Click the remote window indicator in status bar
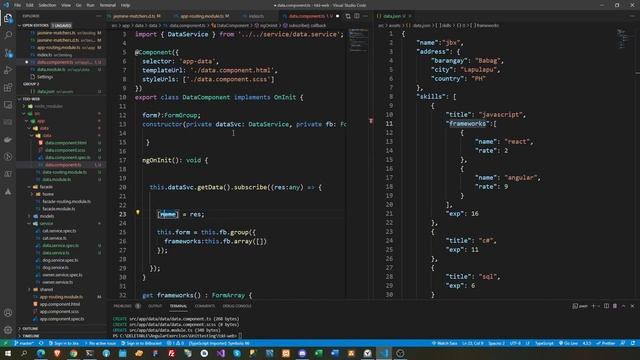 tap(5, 343)
